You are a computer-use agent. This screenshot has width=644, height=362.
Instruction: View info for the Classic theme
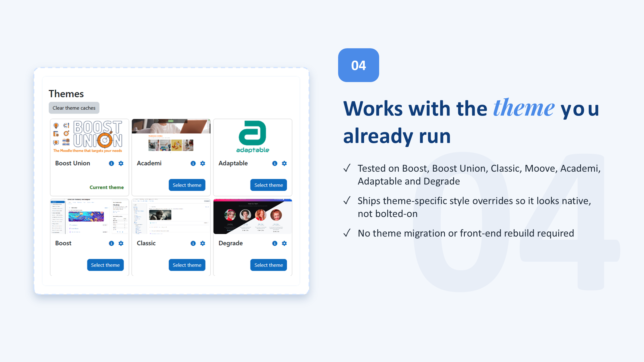tap(193, 243)
